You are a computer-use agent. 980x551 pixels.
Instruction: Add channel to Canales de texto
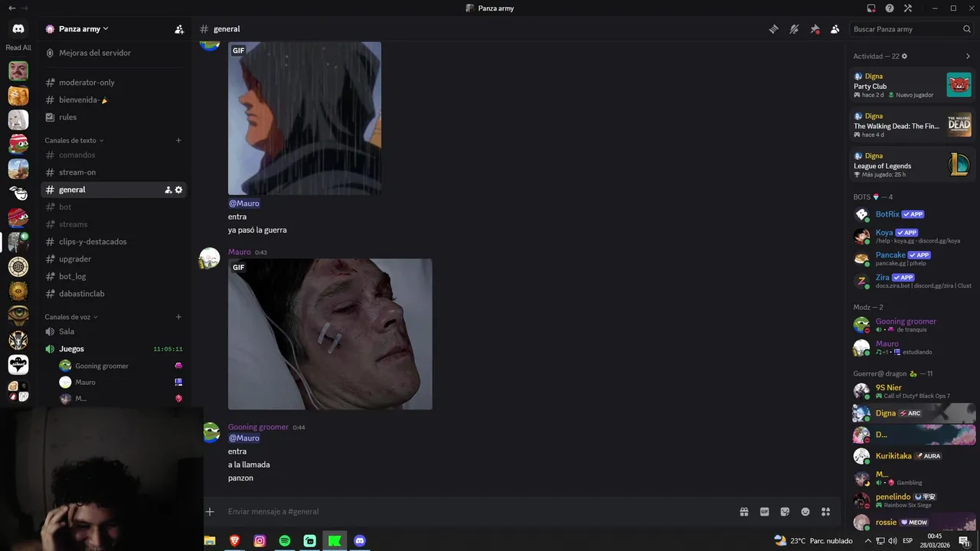click(x=178, y=140)
